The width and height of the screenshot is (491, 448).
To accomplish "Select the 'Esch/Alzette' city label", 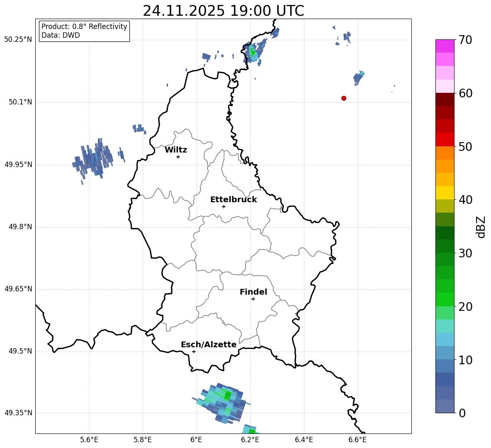I will [x=209, y=344].
